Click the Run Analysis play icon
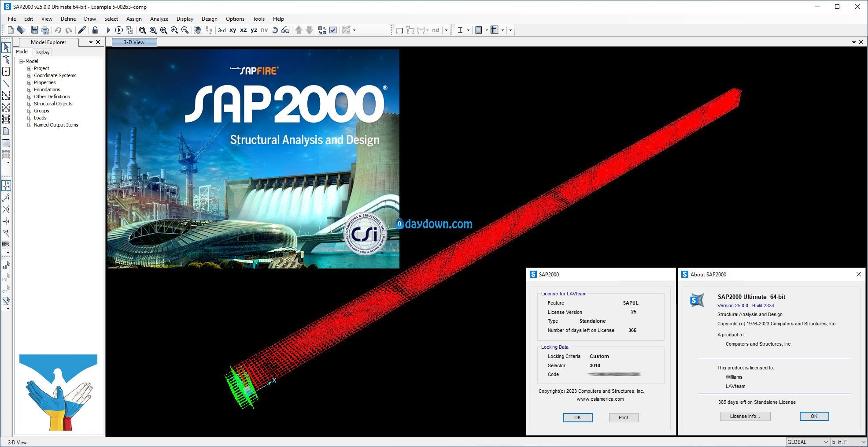 coord(108,30)
